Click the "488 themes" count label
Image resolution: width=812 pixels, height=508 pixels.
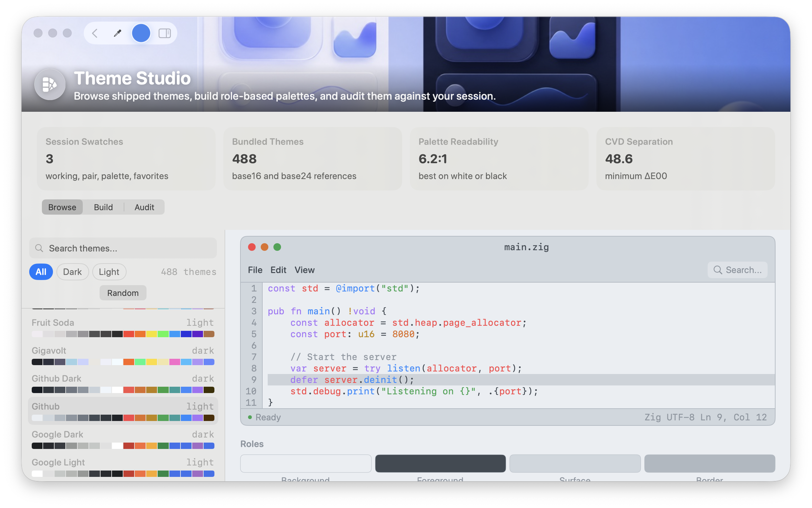tap(189, 271)
